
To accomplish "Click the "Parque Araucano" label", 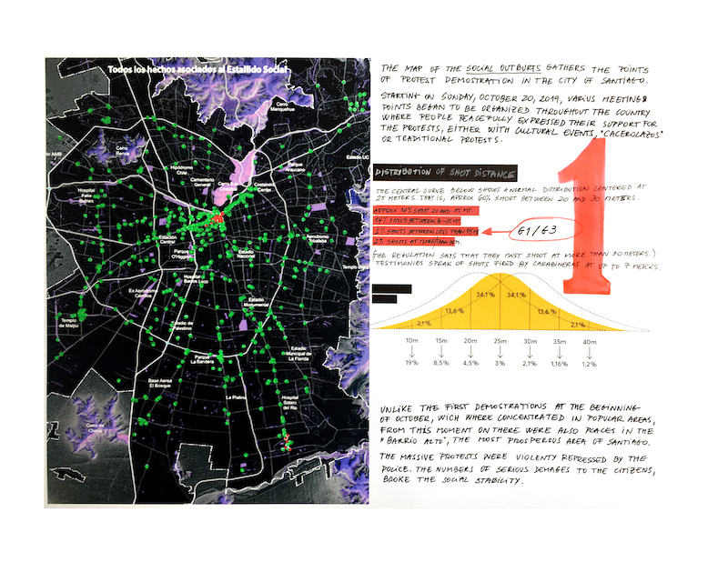I will [294, 167].
